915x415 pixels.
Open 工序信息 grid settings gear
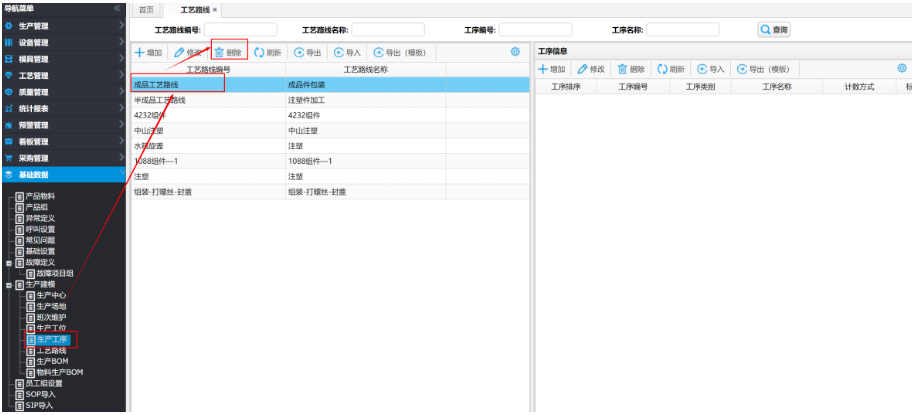(902, 69)
